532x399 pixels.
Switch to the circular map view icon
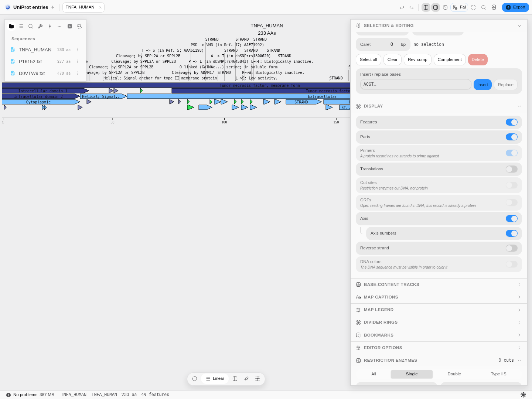point(195,379)
